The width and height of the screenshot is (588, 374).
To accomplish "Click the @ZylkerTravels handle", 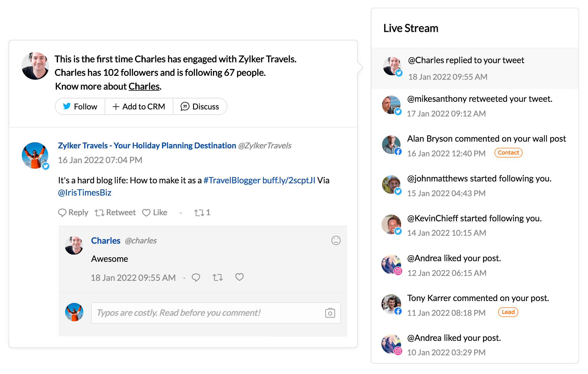I will (x=265, y=145).
